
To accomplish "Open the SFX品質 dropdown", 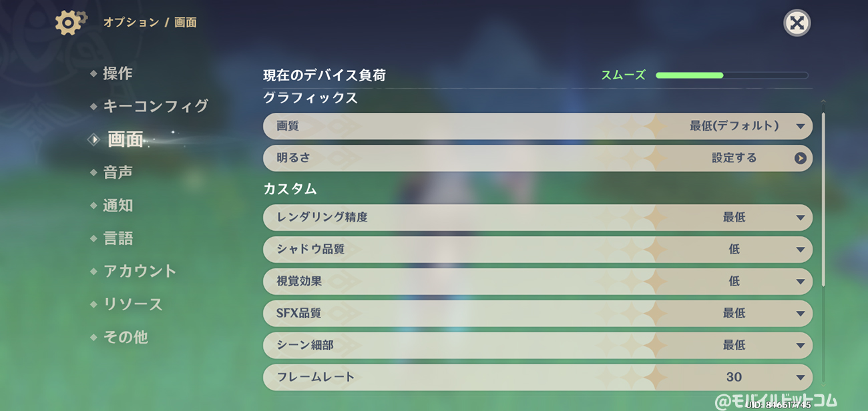I will tap(537, 314).
